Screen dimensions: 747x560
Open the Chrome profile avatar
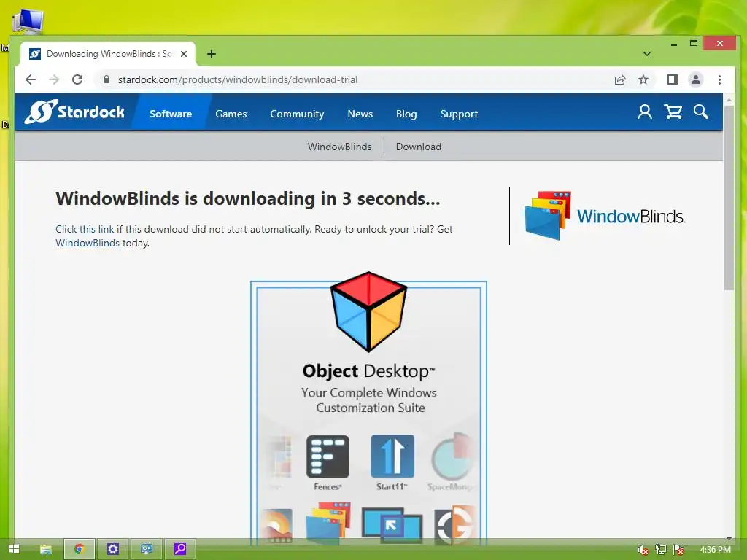[x=695, y=79]
